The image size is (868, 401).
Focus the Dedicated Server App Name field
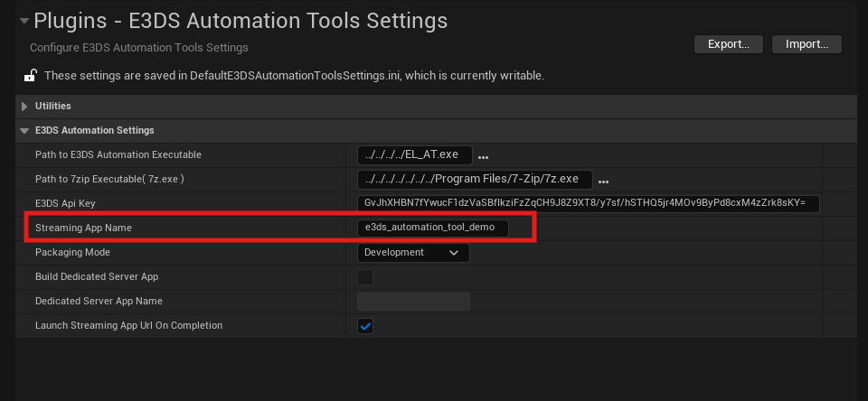point(413,302)
